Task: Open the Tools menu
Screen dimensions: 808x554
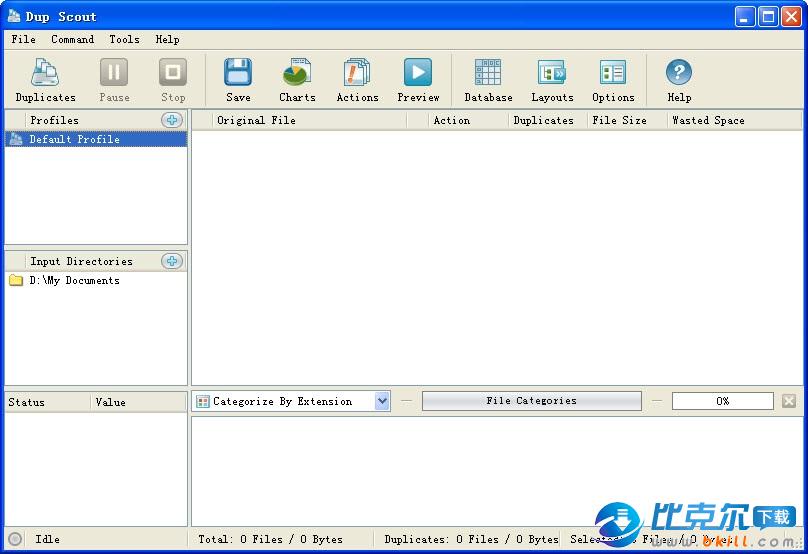Action: [x=124, y=39]
